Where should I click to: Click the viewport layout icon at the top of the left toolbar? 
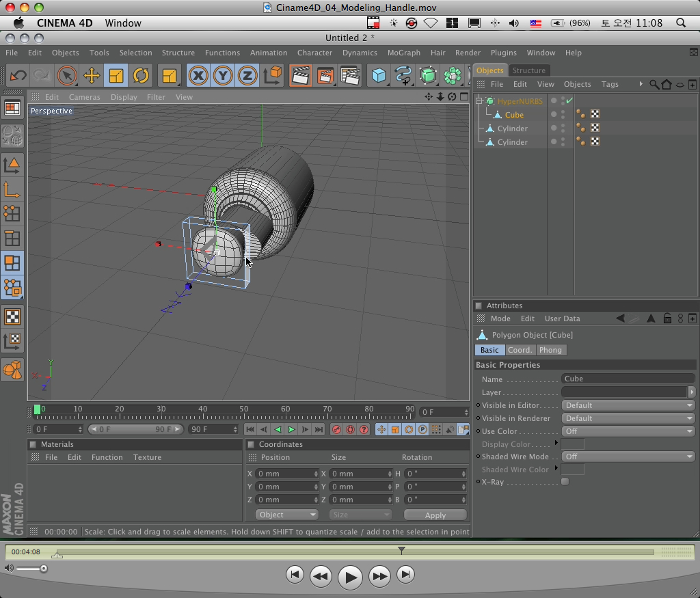[x=12, y=108]
